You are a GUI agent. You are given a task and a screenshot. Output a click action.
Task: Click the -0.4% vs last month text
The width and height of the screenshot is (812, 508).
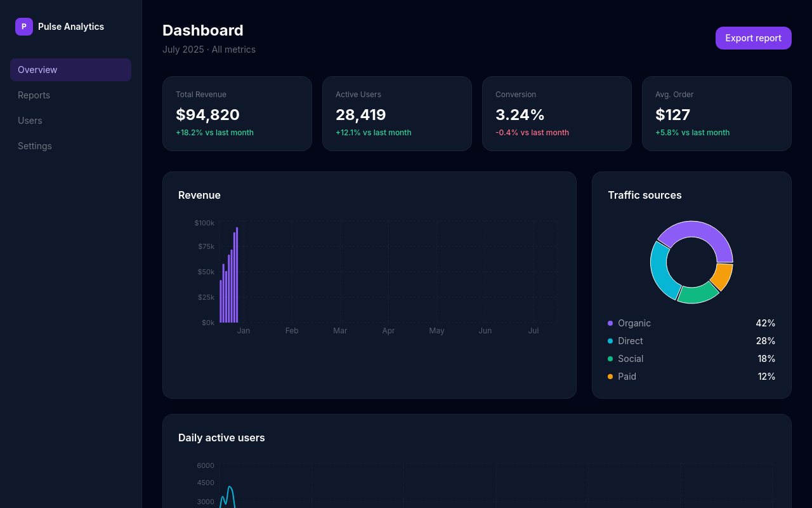(x=532, y=133)
